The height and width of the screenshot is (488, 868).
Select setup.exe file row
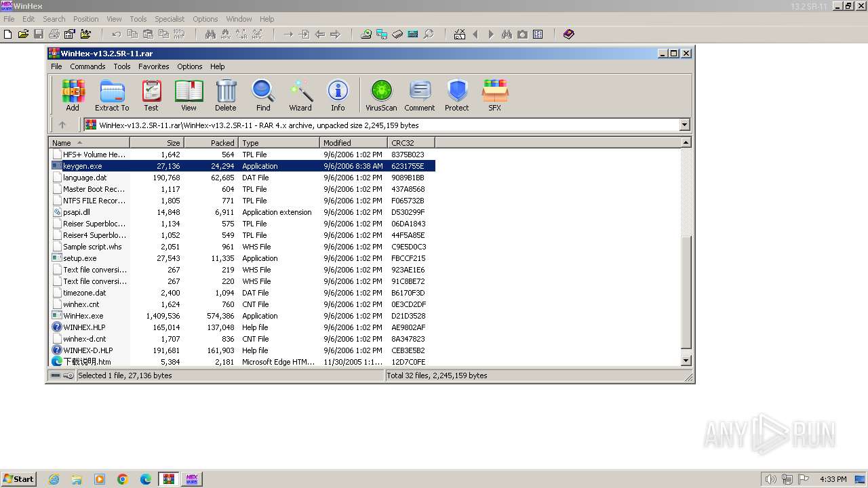242,258
